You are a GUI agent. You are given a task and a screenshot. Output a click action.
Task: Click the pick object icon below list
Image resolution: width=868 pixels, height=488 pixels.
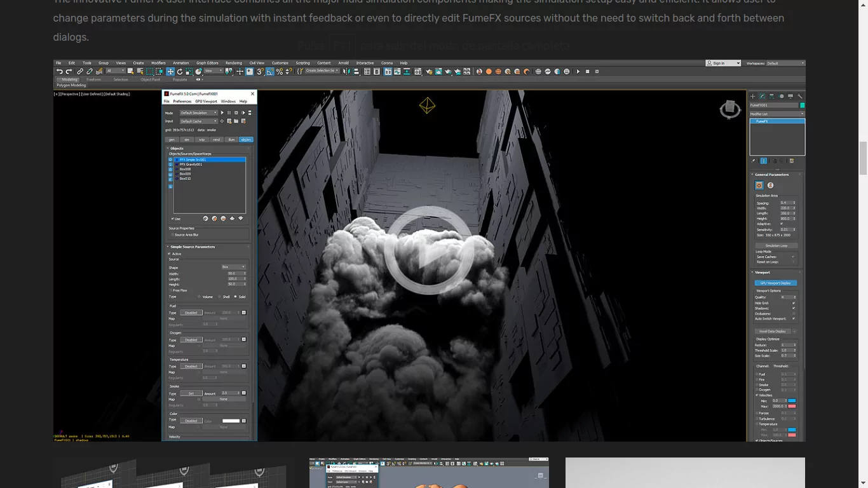click(205, 219)
